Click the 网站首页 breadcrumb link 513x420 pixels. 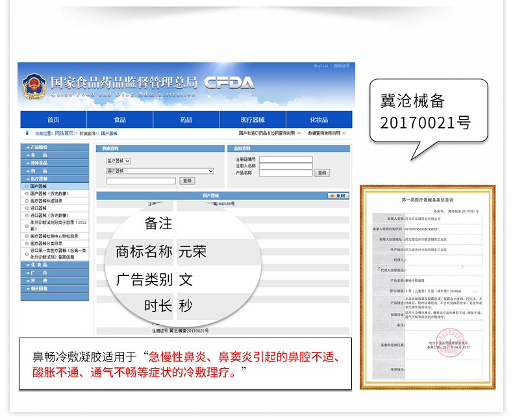(x=64, y=134)
